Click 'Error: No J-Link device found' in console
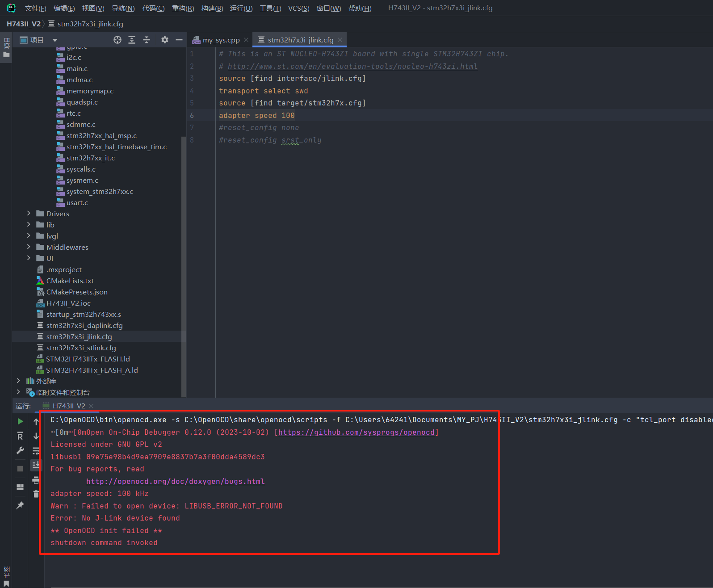 (115, 518)
